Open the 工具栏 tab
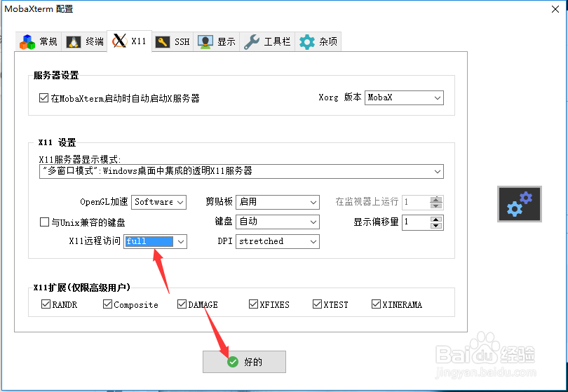 pos(267,42)
